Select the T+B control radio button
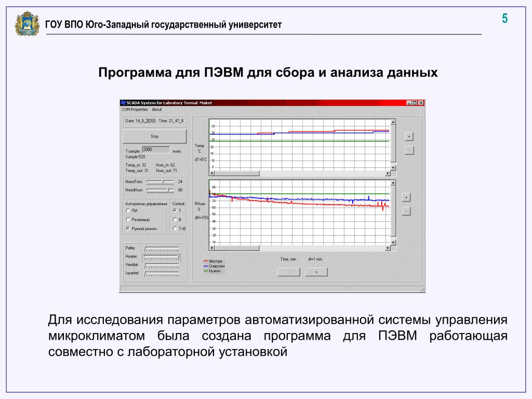This screenshot has height=399, width=532. (175, 229)
